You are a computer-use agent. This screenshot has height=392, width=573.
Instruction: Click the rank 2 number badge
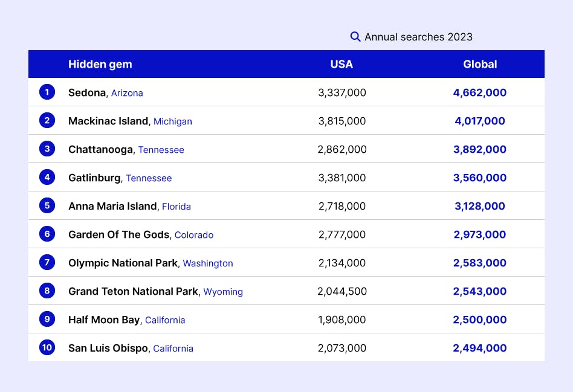pyautogui.click(x=47, y=121)
